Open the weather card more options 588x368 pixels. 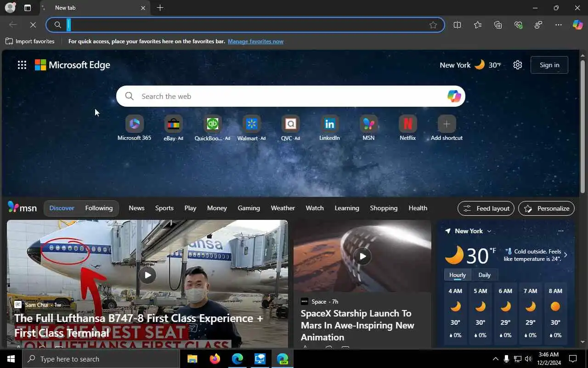[x=560, y=231]
